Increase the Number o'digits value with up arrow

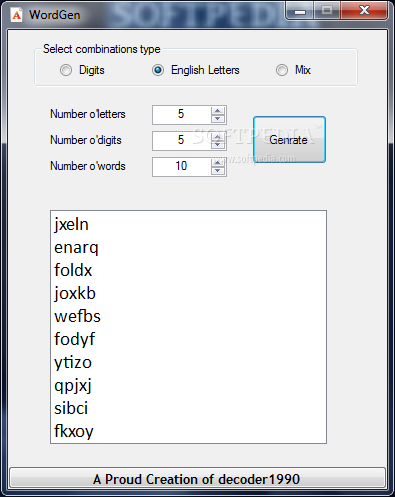point(218,137)
